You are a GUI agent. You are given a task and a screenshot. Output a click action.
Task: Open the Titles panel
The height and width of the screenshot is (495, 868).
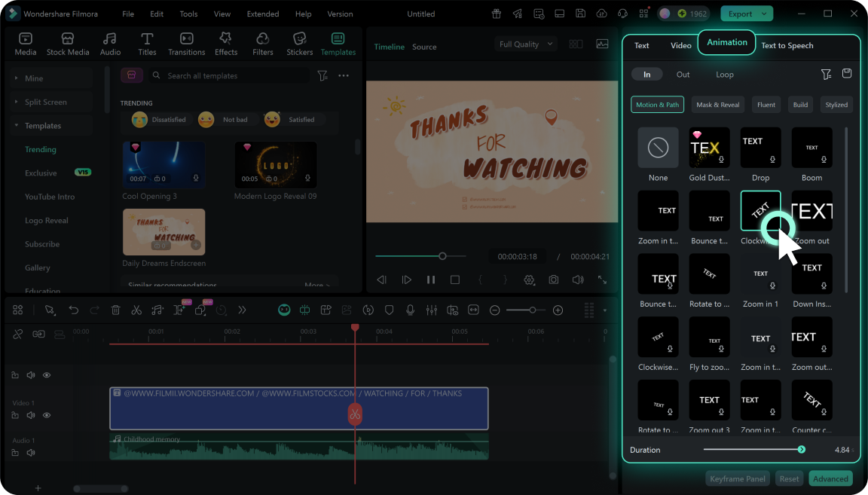[147, 44]
